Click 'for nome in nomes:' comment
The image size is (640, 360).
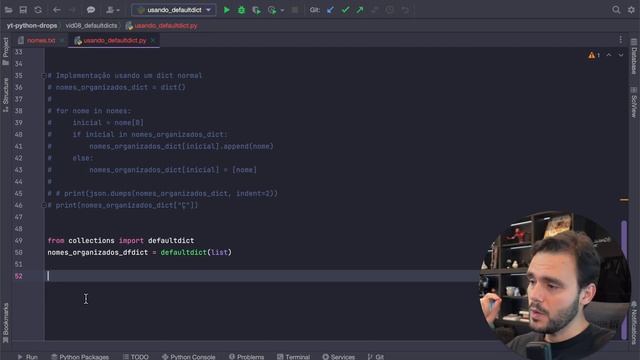[93, 111]
